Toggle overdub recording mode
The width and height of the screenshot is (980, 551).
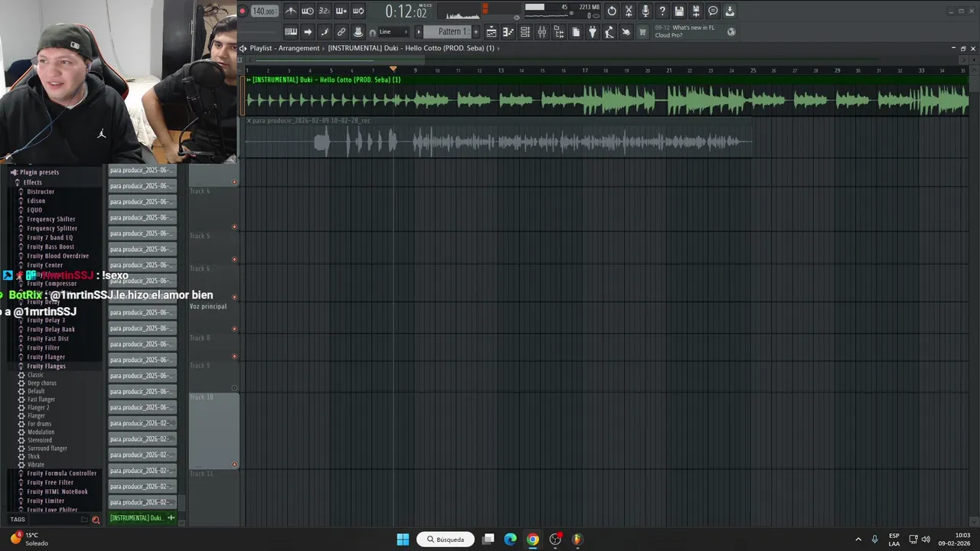pyautogui.click(x=341, y=11)
